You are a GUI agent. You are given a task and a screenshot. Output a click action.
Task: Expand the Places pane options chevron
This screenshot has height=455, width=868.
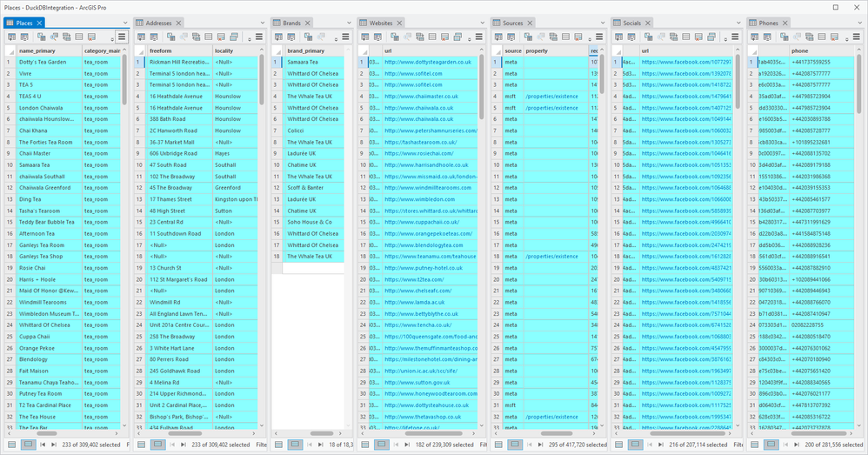125,23
